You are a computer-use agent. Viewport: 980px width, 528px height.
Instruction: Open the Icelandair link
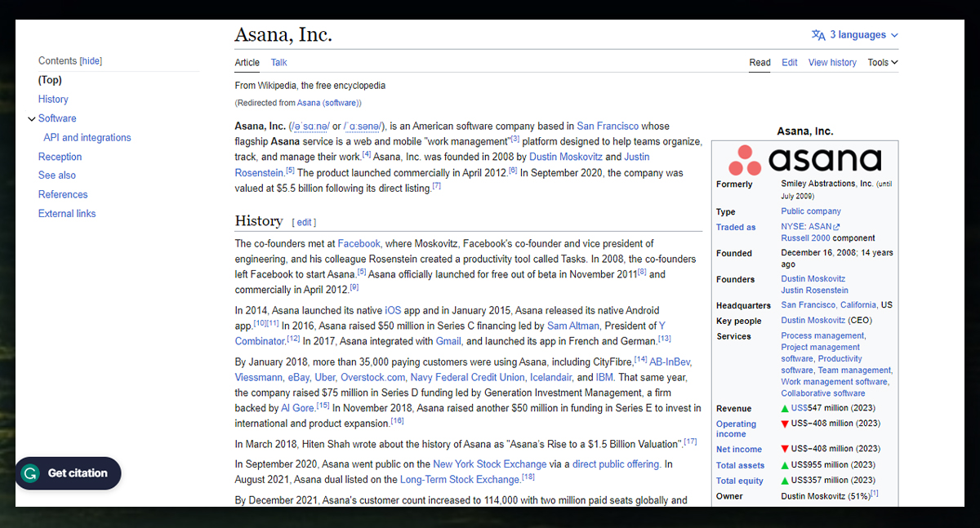tap(550, 378)
